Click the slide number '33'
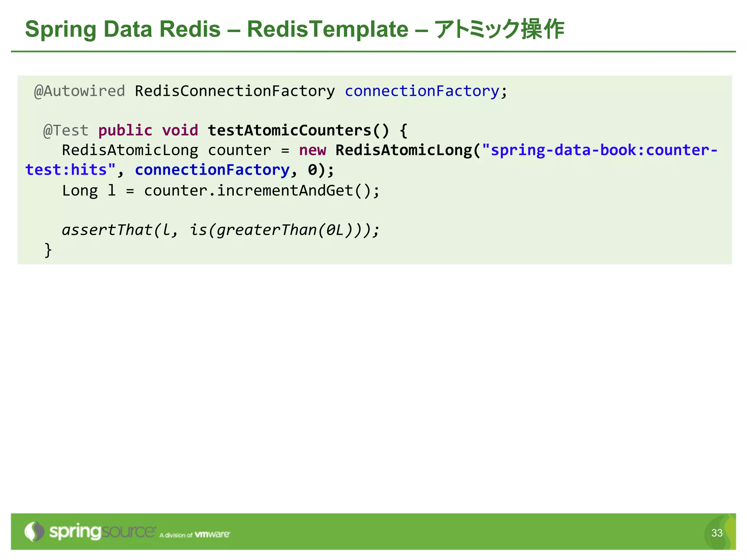This screenshot has height=560, width=747. pos(717,533)
